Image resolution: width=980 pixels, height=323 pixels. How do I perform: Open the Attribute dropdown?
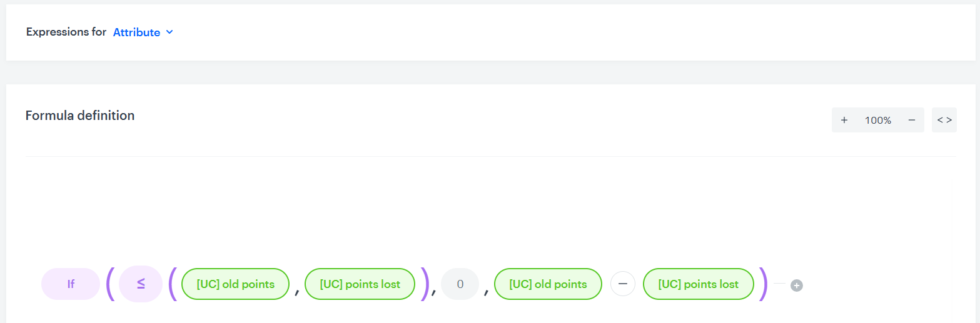click(137, 32)
